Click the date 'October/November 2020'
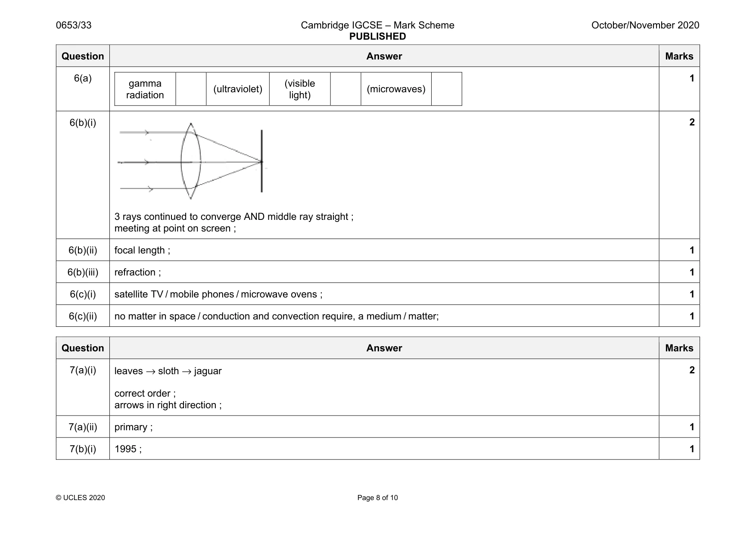Viewport: 756px width, 535px height. pos(645,25)
